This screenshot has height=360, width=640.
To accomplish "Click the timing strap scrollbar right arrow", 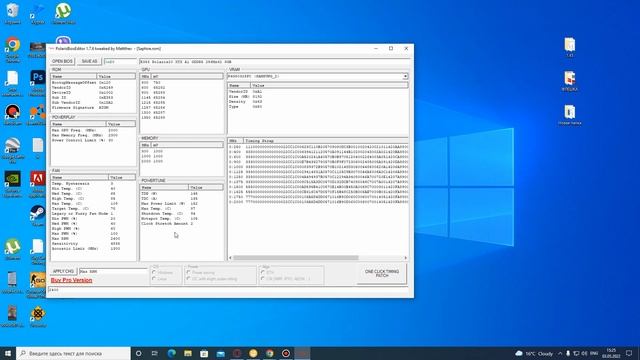I will tap(405, 258).
